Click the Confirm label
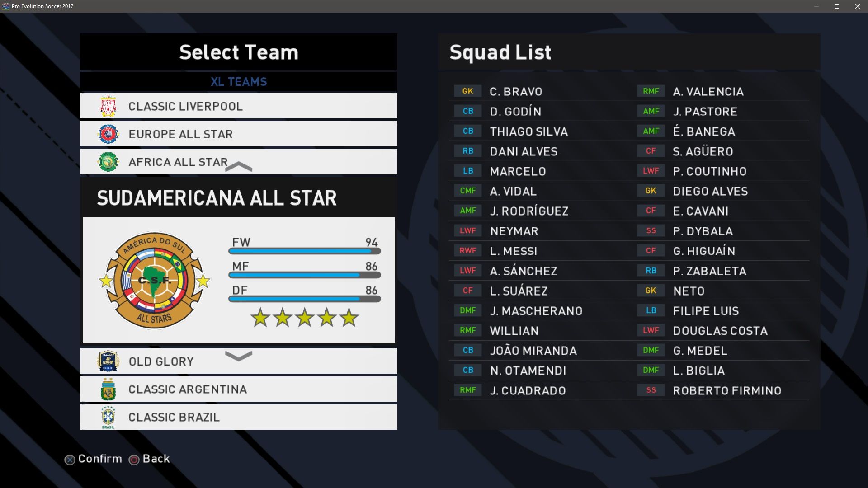 100,459
